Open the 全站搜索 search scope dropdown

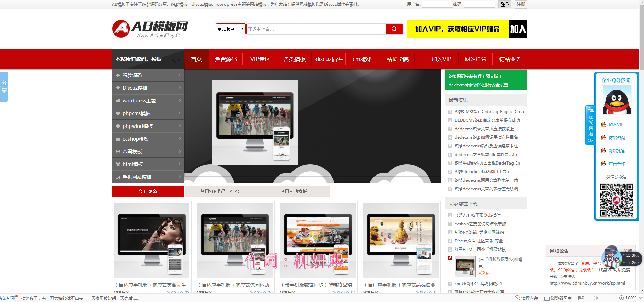(230, 29)
